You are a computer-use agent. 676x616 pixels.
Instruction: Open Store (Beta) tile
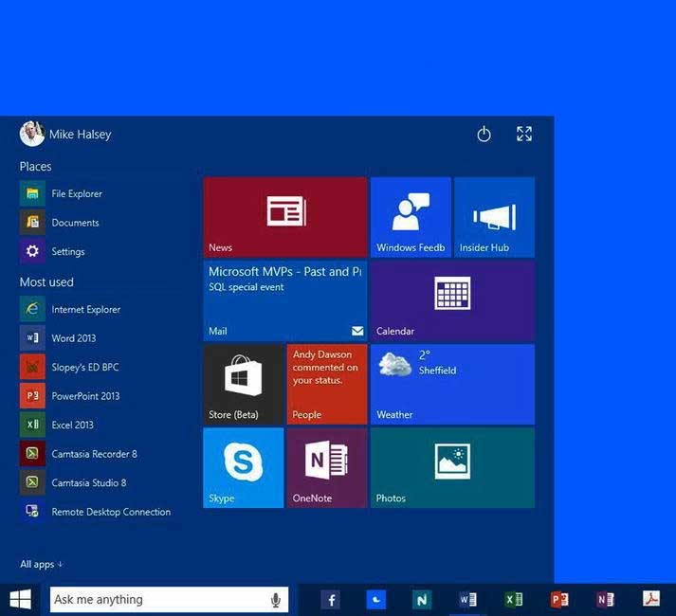pos(243,384)
